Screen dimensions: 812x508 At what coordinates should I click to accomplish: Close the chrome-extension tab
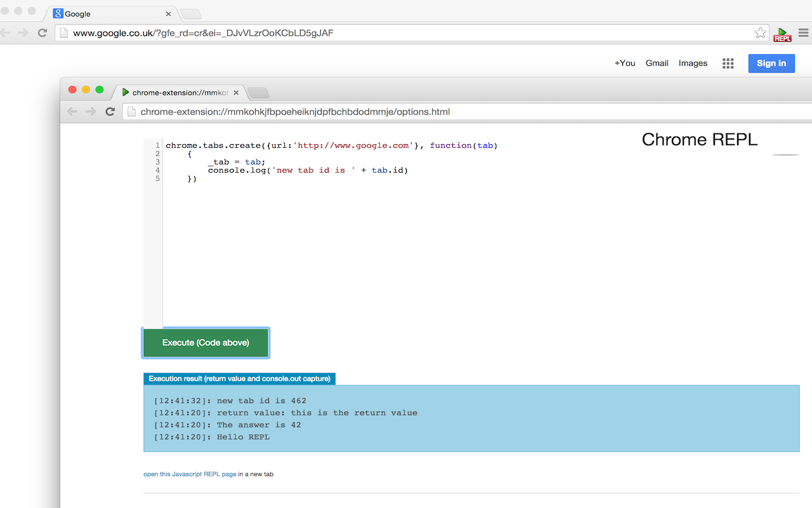coord(236,93)
